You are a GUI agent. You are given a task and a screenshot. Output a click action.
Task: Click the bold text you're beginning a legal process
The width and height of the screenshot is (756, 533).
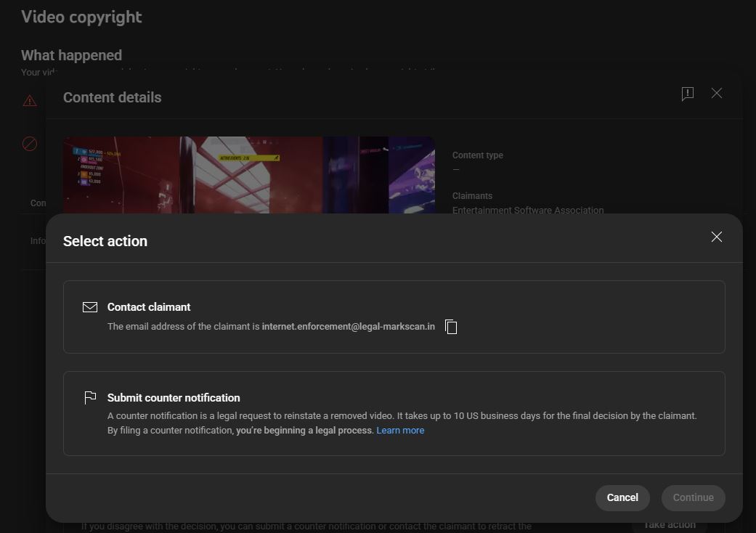305,431
